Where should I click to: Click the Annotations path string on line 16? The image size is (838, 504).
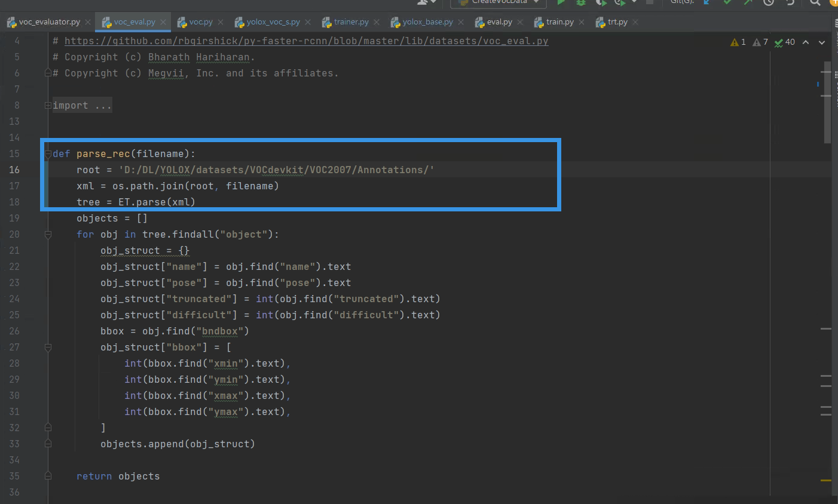point(276,170)
